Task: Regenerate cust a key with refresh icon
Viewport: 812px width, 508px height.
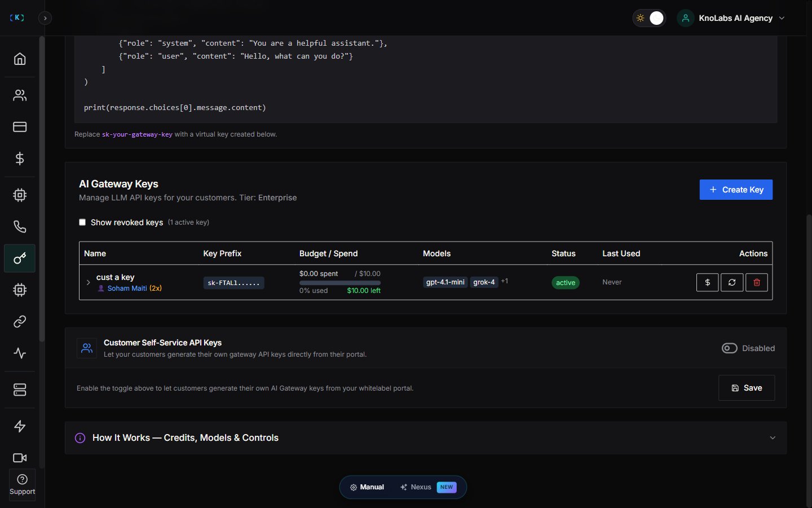Action: (x=732, y=282)
